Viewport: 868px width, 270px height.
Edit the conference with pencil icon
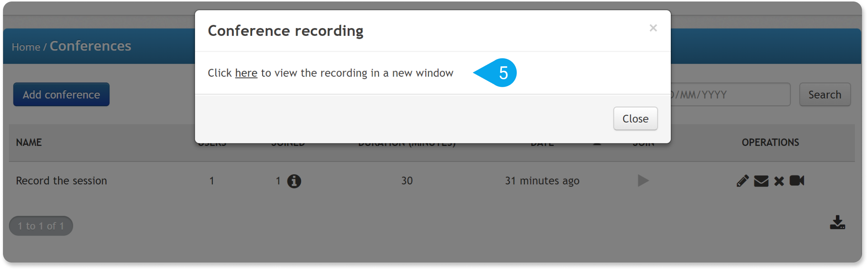(x=743, y=181)
